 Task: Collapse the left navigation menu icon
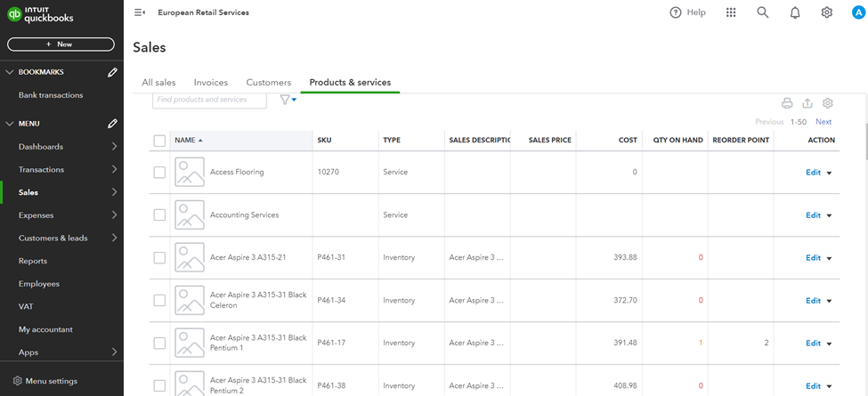click(140, 12)
